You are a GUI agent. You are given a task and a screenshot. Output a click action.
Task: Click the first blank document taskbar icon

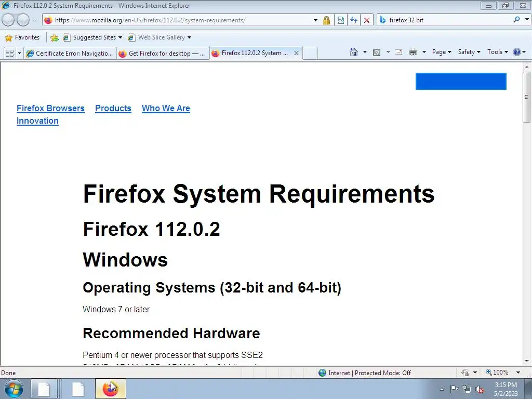pos(44,389)
